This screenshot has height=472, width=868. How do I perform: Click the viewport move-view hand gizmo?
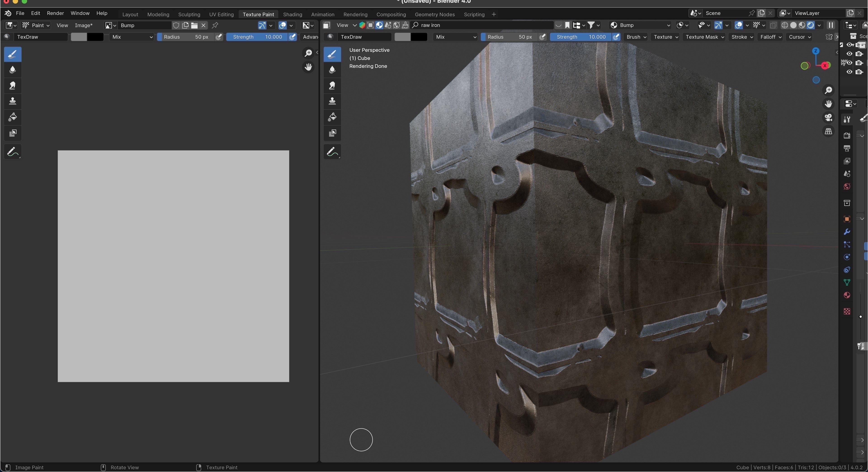click(828, 104)
